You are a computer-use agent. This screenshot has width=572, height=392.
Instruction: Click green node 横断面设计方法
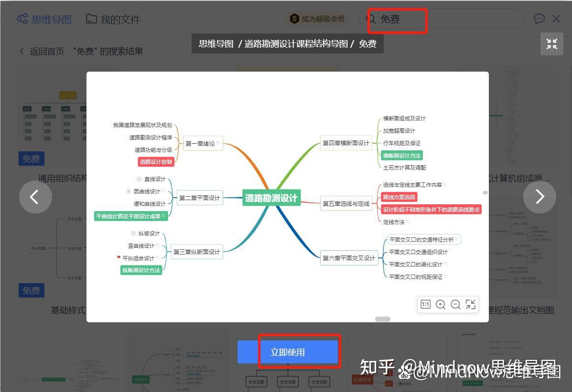pos(401,155)
